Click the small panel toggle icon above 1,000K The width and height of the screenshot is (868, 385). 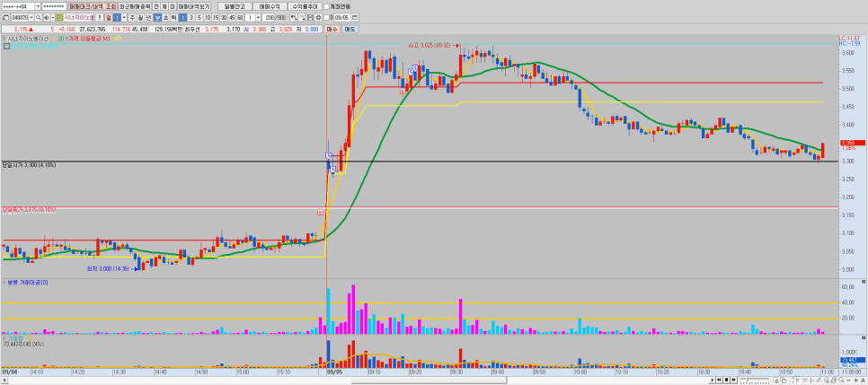[864, 337]
